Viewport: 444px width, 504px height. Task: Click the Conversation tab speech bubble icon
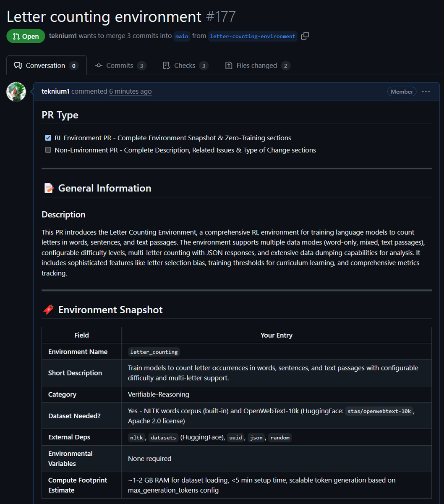(x=18, y=66)
